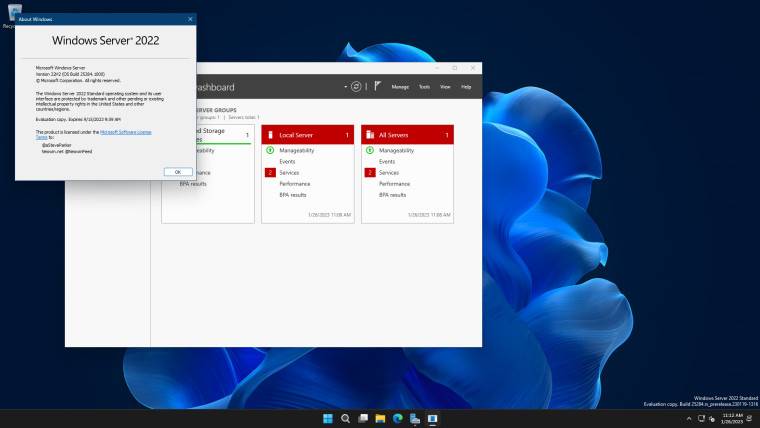The image size is (760, 428).
Task: Click the red Services badge under Local Server
Action: [x=270, y=173]
